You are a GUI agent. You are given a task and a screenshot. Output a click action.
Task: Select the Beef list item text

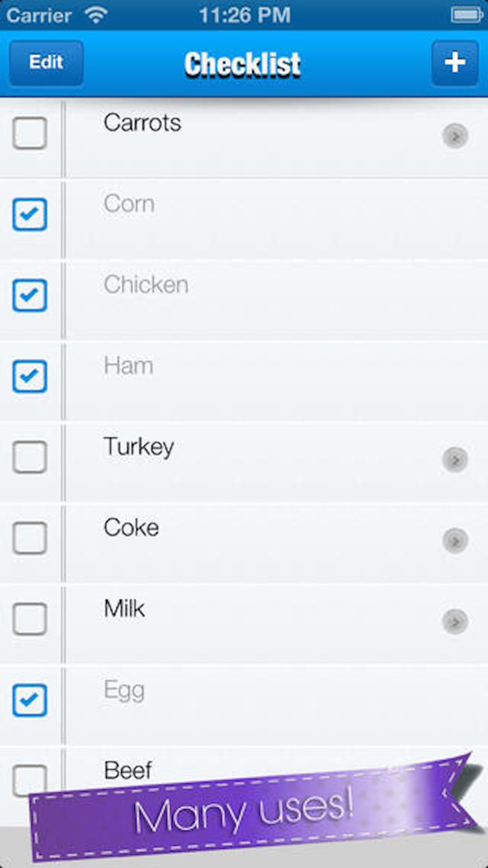click(128, 770)
